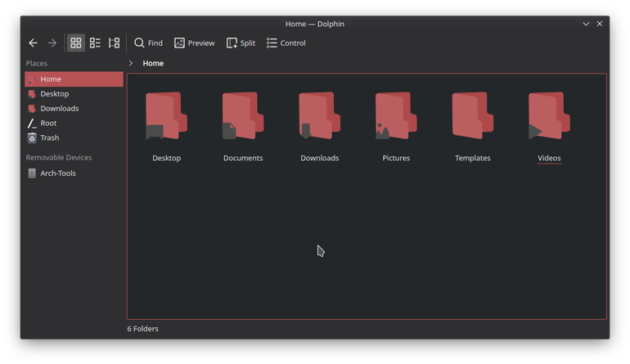Open Root in Places sidebar

(x=74, y=124)
